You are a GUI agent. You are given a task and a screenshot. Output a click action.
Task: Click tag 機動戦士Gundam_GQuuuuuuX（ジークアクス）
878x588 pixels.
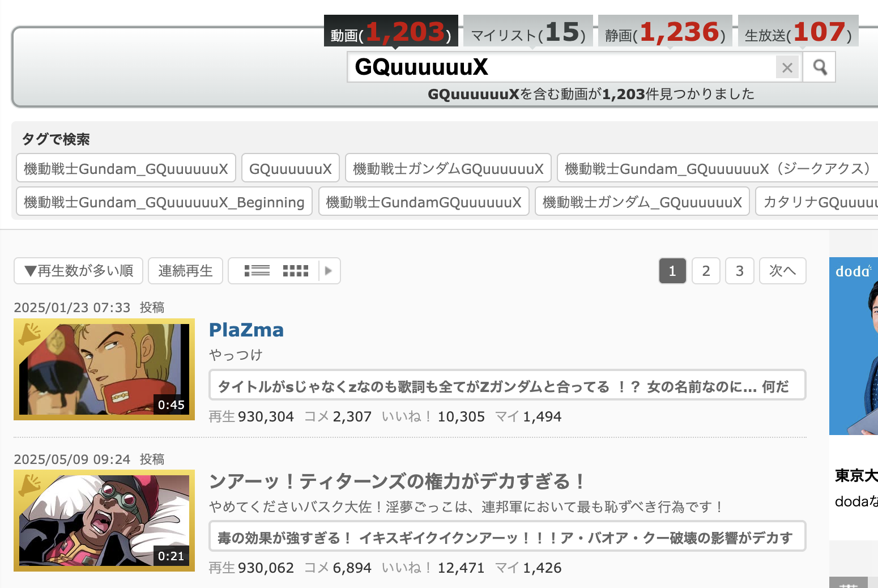pos(718,168)
